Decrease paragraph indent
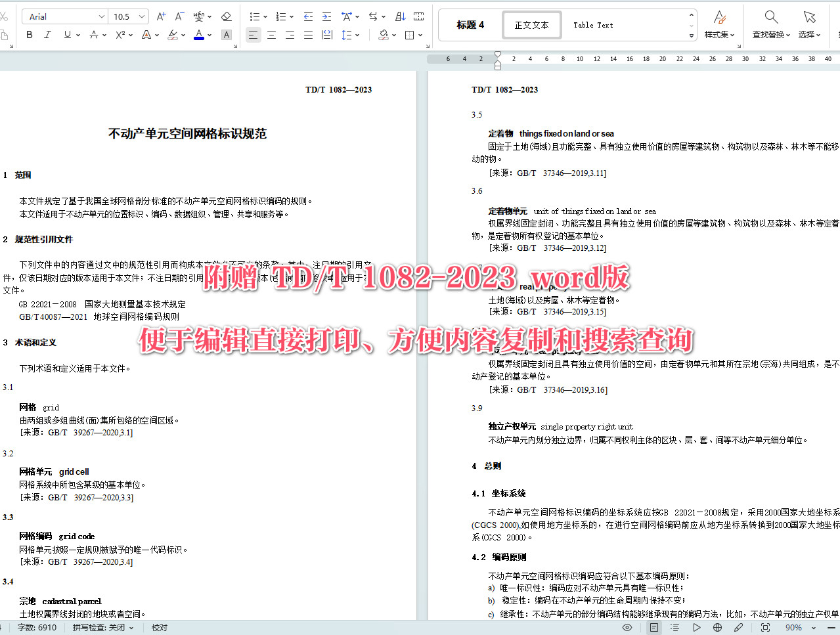The image size is (840, 635). point(308,18)
